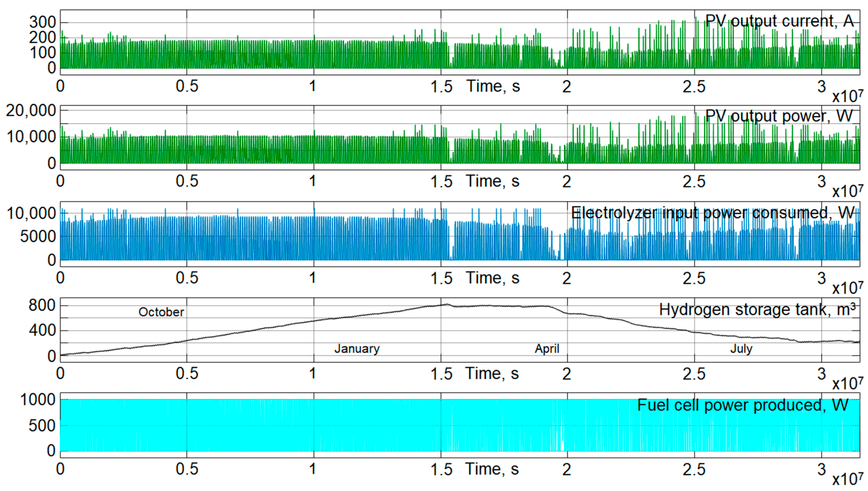Click the 'PV output power, W' plot title
The width and height of the screenshot is (868, 491).
coord(779,116)
